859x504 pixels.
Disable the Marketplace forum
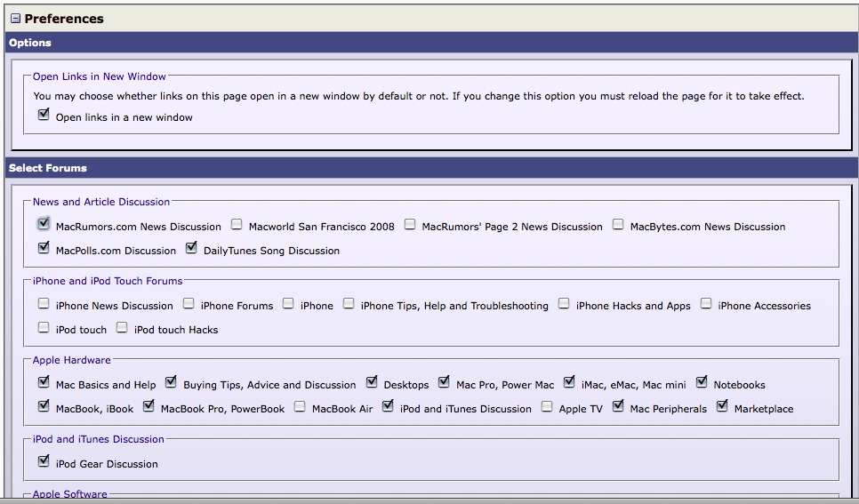click(723, 406)
